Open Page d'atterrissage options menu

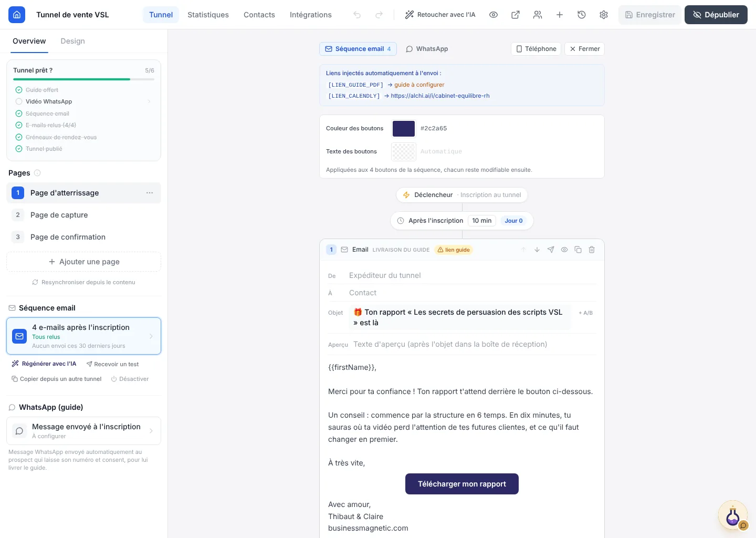point(150,193)
